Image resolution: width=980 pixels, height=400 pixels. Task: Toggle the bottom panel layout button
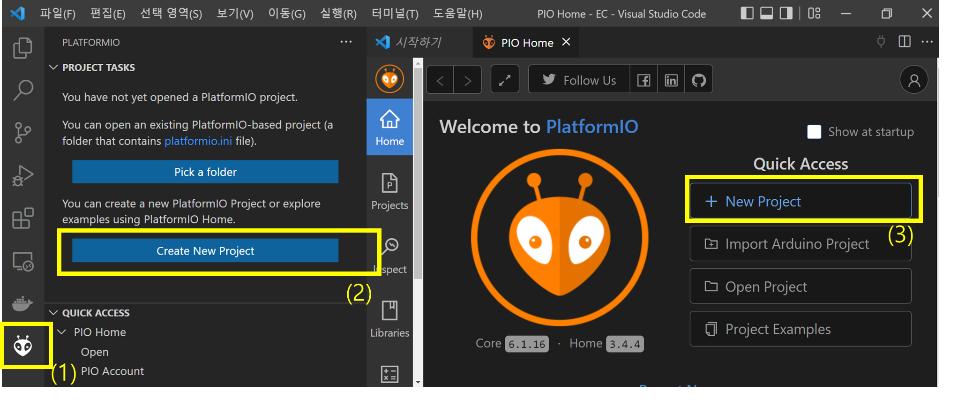point(766,14)
